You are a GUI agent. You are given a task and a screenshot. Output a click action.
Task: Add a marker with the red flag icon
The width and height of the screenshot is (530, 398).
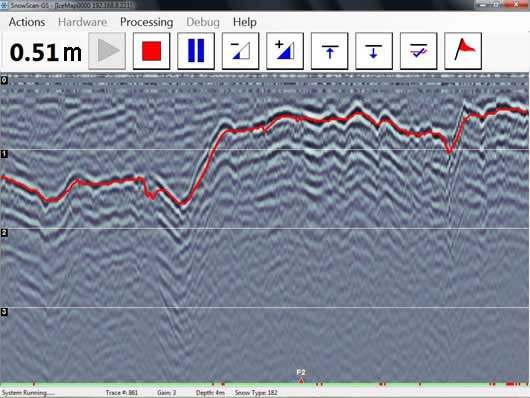tap(463, 51)
